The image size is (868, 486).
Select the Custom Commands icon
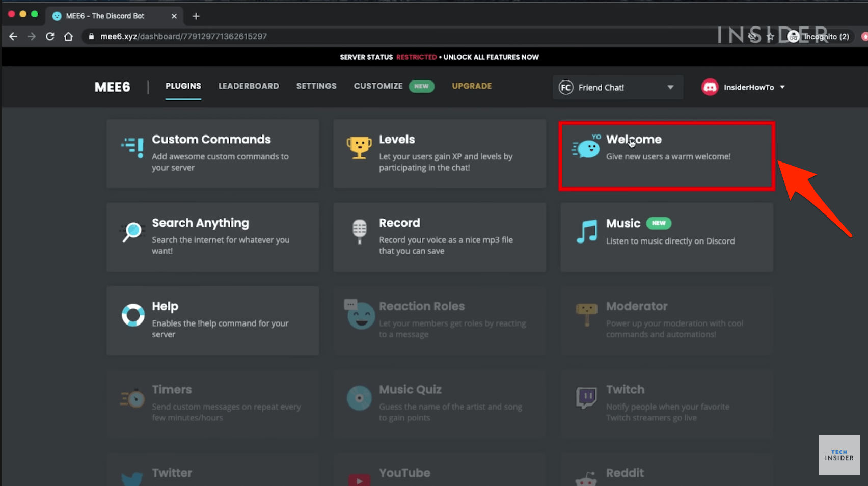[x=132, y=147]
